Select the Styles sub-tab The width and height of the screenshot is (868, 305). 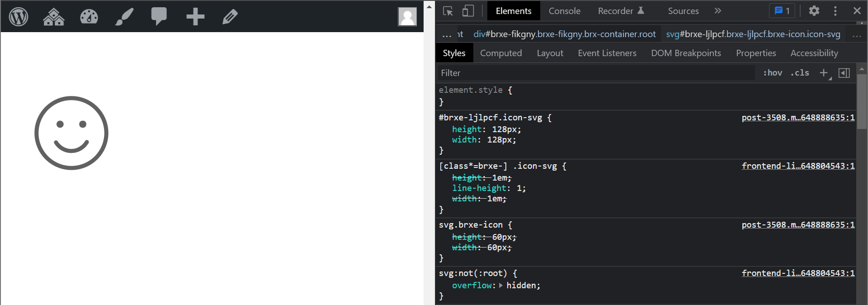point(454,53)
